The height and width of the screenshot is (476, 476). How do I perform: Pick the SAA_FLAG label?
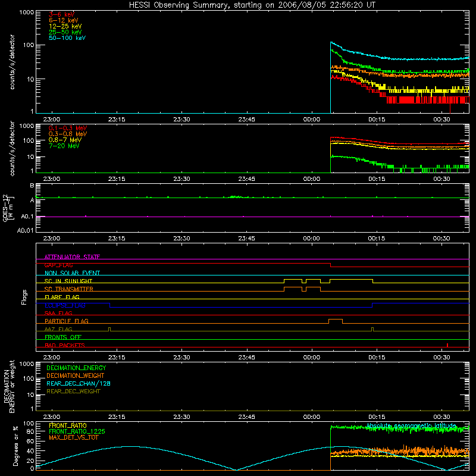(x=58, y=313)
